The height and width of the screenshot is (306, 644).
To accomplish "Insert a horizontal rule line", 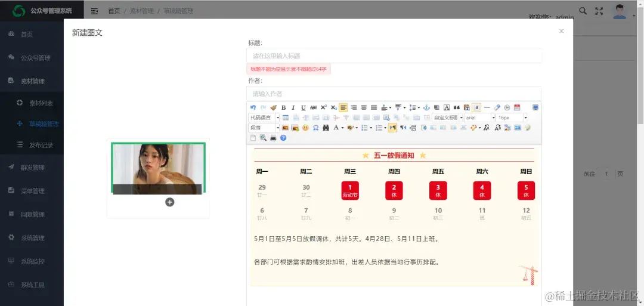I will coord(487,107).
